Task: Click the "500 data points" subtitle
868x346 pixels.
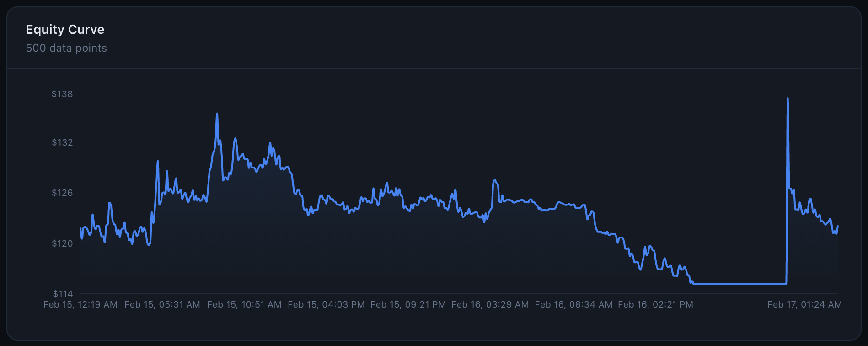Action: tap(66, 48)
